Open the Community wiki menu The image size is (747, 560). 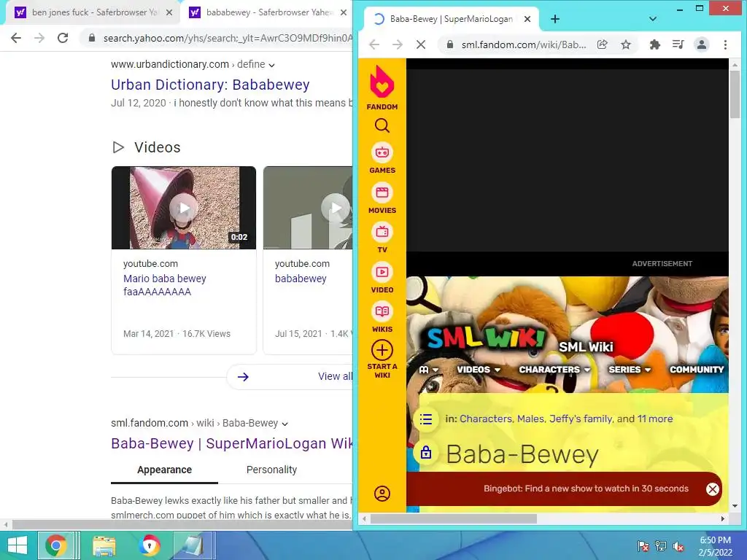697,370
